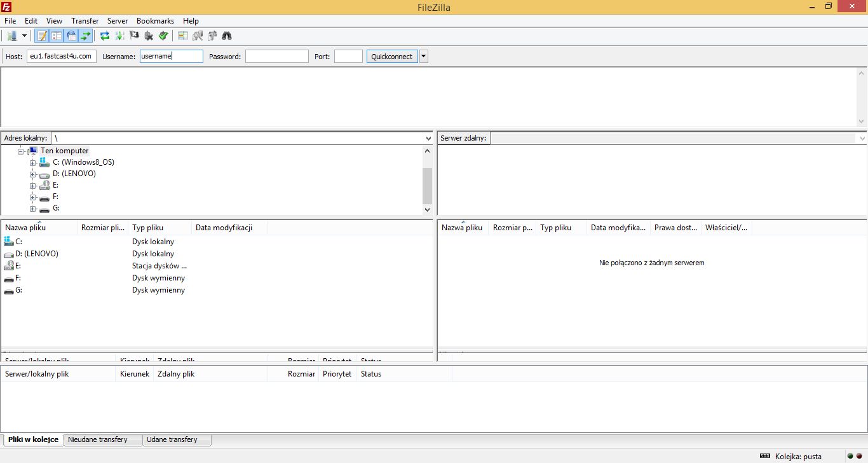The image size is (868, 463).
Task: Open the Site Manager icon
Action: point(11,36)
